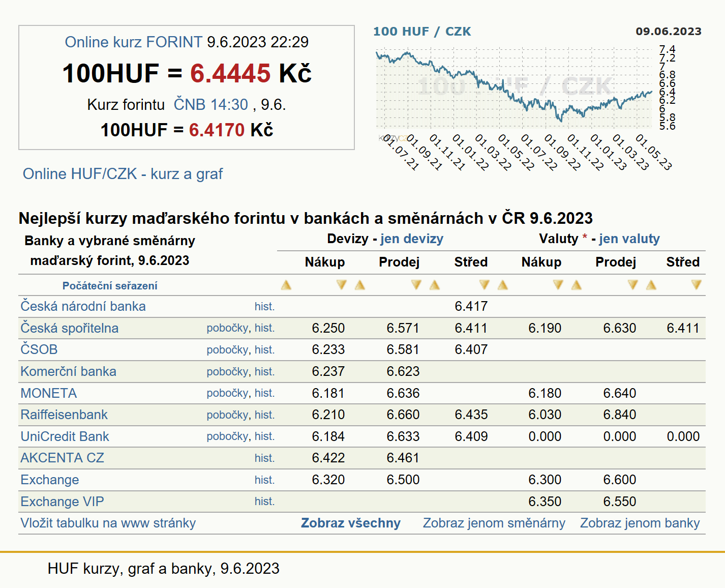The width and height of the screenshot is (725, 588).
Task: View hist. for Česká spořitelna
Action: pyautogui.click(x=264, y=328)
